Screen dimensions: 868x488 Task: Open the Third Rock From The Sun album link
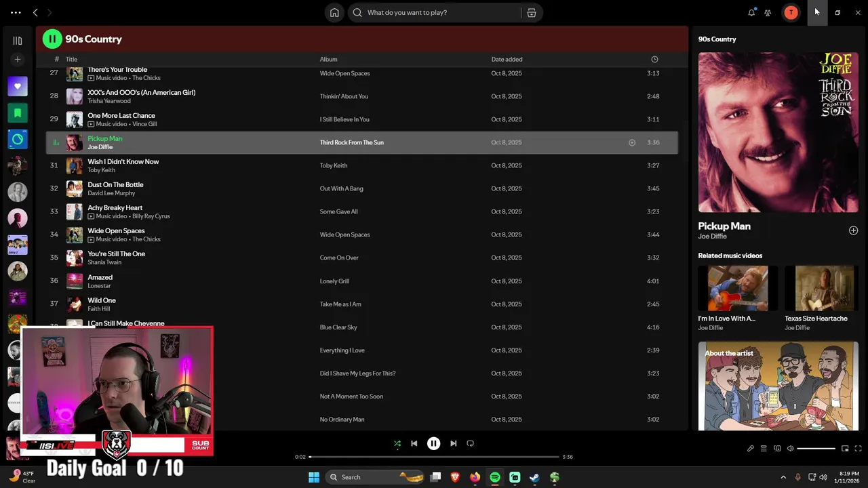[351, 142]
